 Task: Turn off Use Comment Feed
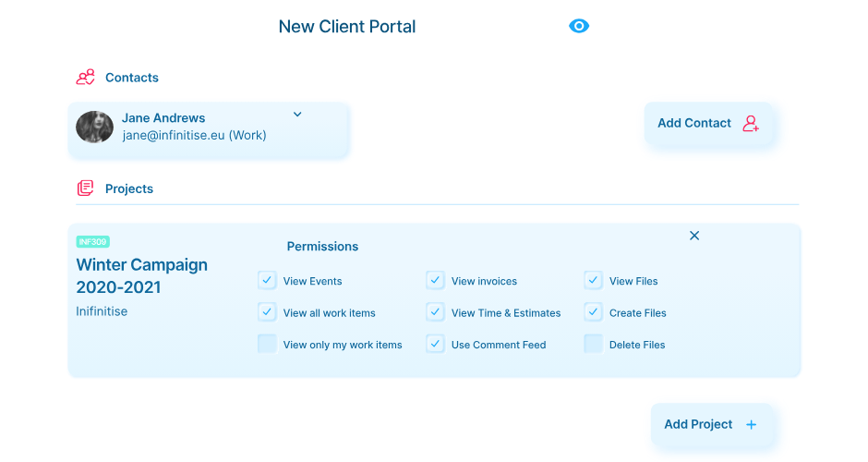[x=435, y=344]
